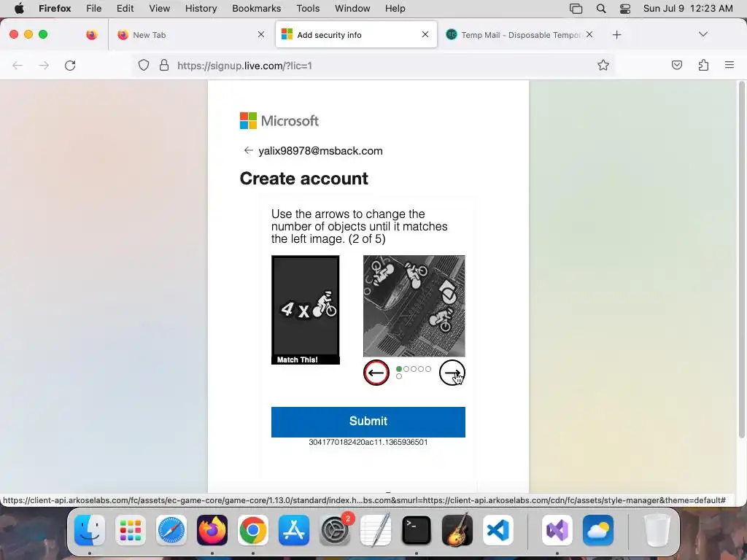
Task: Open TextEdit from the dock
Action: (x=376, y=530)
